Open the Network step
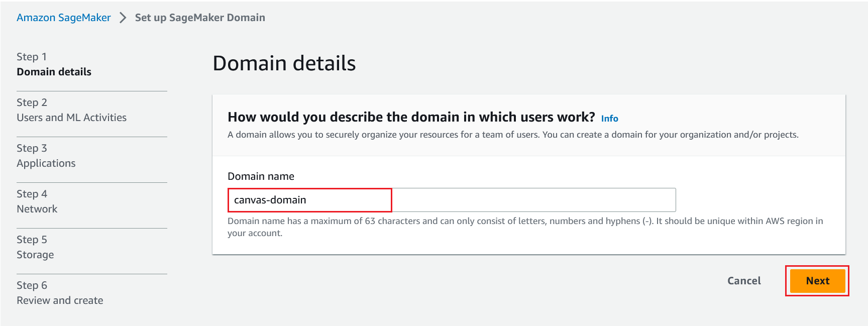 point(37,209)
